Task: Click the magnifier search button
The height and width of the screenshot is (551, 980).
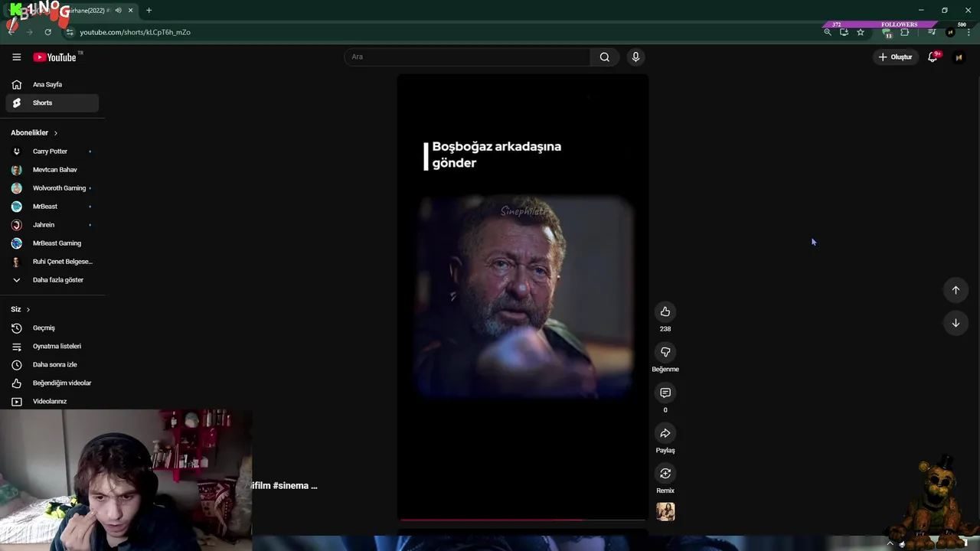Action: tap(605, 57)
